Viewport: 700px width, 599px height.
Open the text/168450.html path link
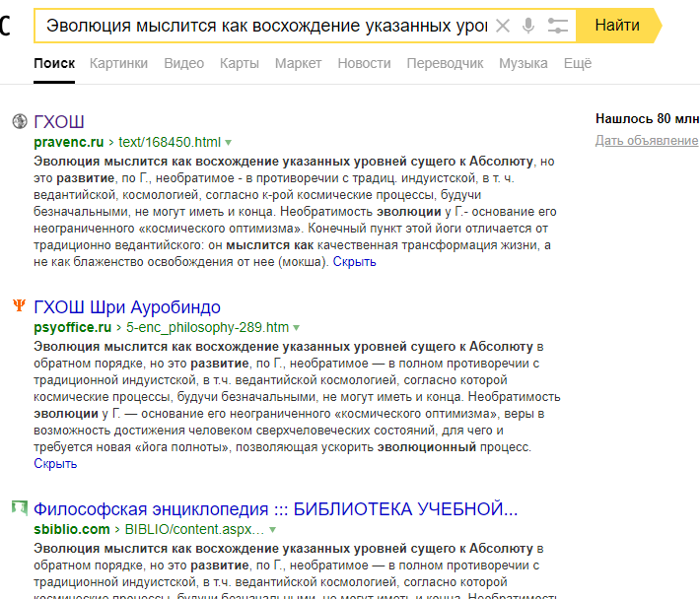(x=170, y=142)
